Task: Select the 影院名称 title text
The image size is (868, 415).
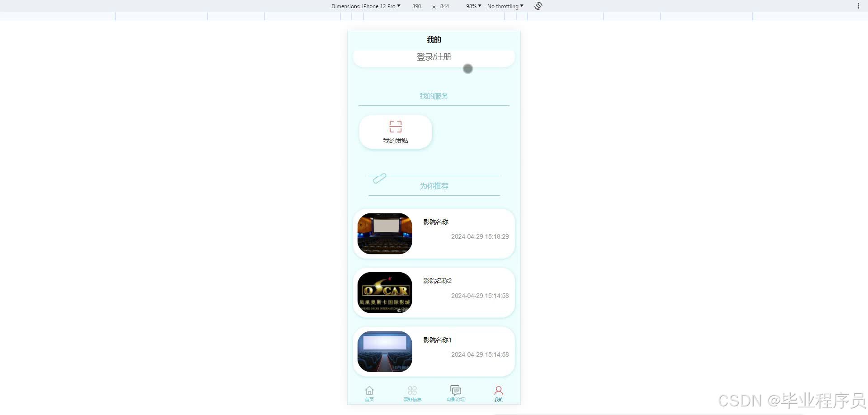Action: coord(436,222)
